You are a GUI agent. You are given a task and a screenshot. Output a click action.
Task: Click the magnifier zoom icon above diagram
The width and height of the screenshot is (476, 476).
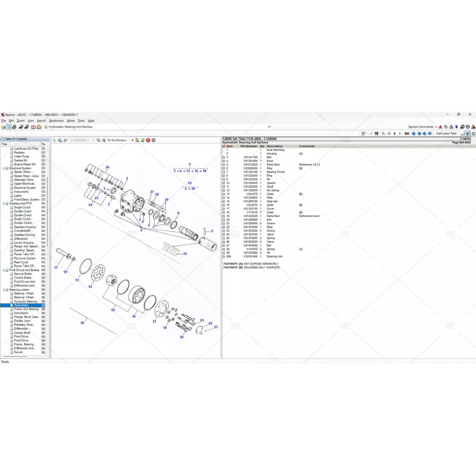coord(54,140)
